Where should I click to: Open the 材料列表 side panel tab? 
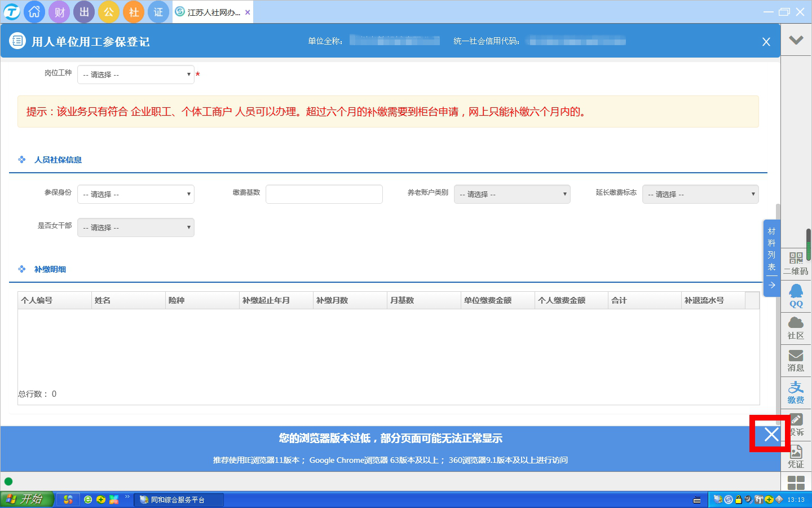click(x=771, y=249)
